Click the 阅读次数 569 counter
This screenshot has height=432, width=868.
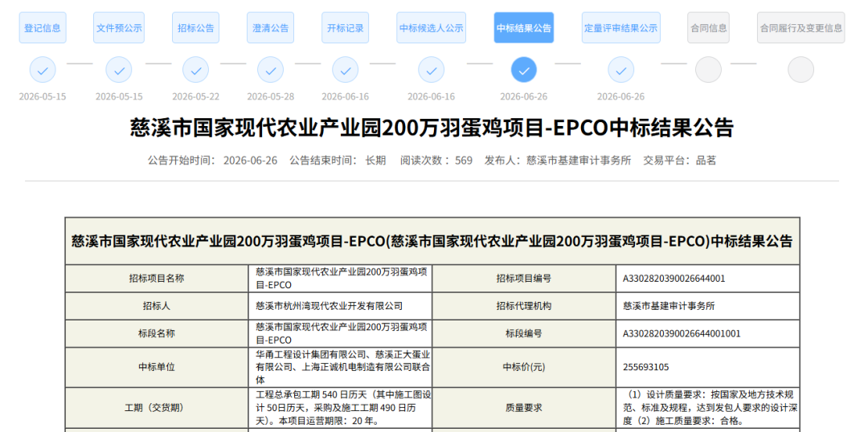436,161
